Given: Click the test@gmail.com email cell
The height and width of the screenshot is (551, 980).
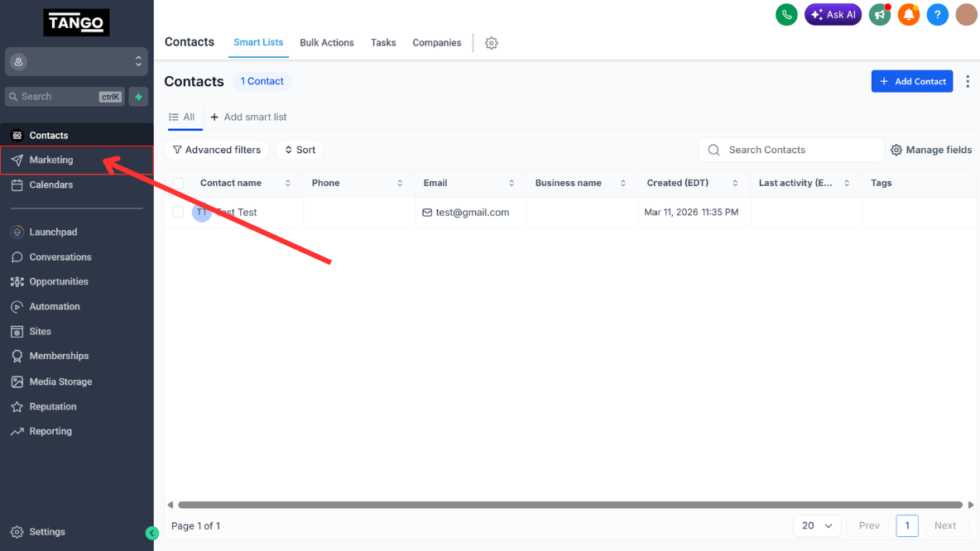Looking at the screenshot, I should click(x=472, y=213).
